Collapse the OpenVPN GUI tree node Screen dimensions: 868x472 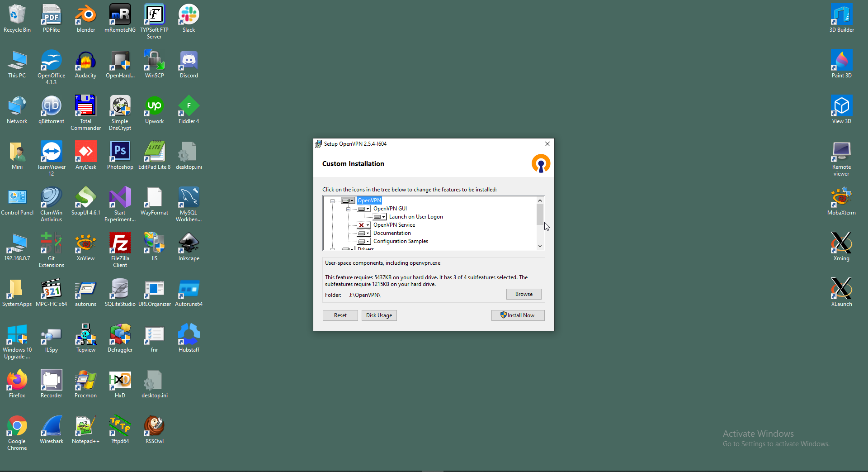pos(348,209)
